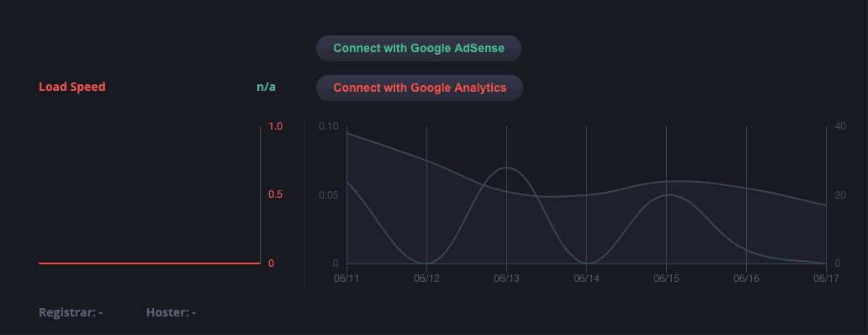Click the Registrar field at the bottom
This screenshot has height=335, width=868.
coord(71,312)
